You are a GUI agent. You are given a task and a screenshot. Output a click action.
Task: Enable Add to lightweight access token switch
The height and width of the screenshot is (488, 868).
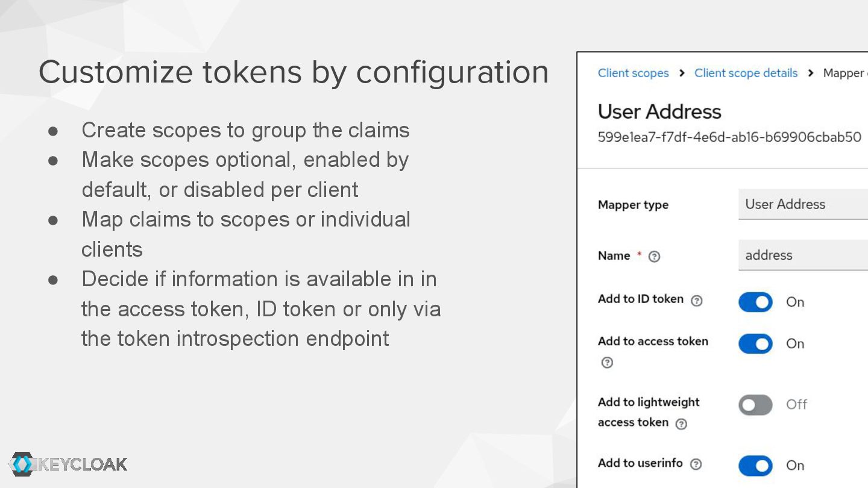tap(755, 405)
